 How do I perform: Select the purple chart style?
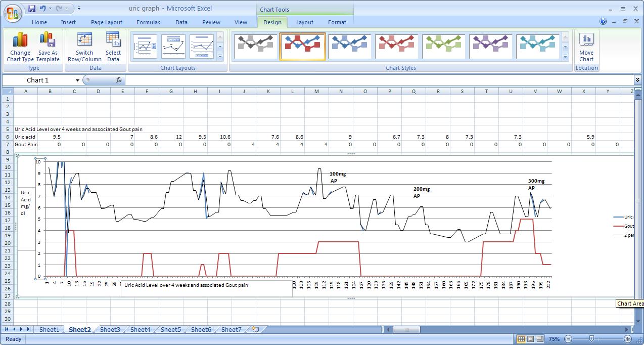point(490,47)
